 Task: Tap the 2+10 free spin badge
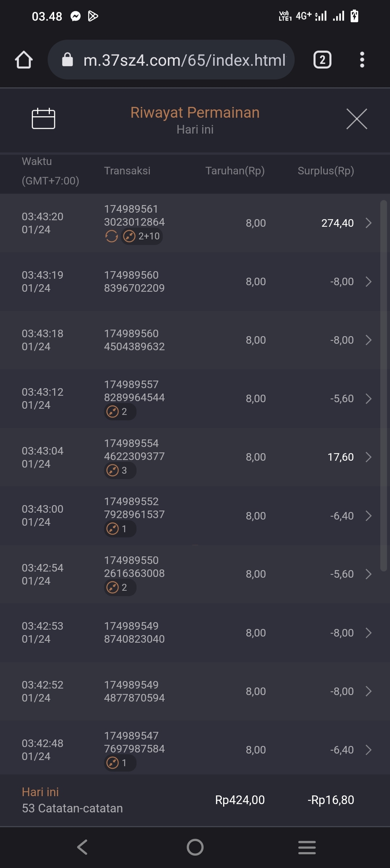click(x=142, y=236)
